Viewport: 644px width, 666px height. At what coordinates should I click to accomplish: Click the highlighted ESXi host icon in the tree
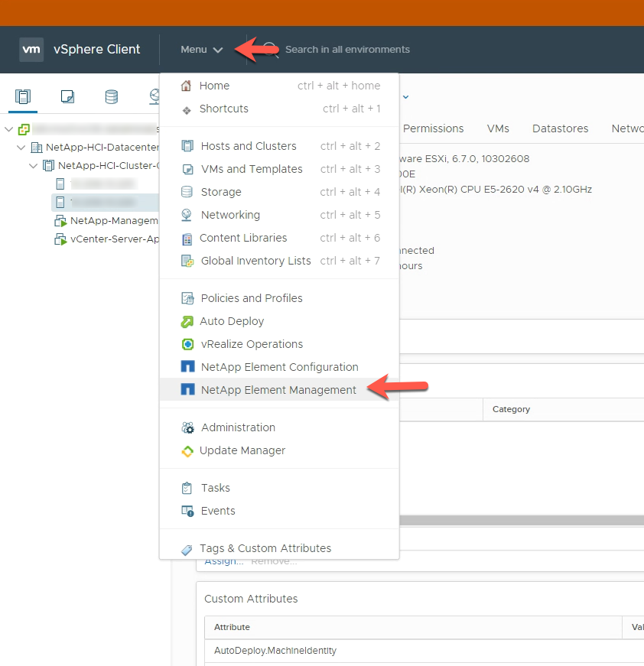click(60, 202)
